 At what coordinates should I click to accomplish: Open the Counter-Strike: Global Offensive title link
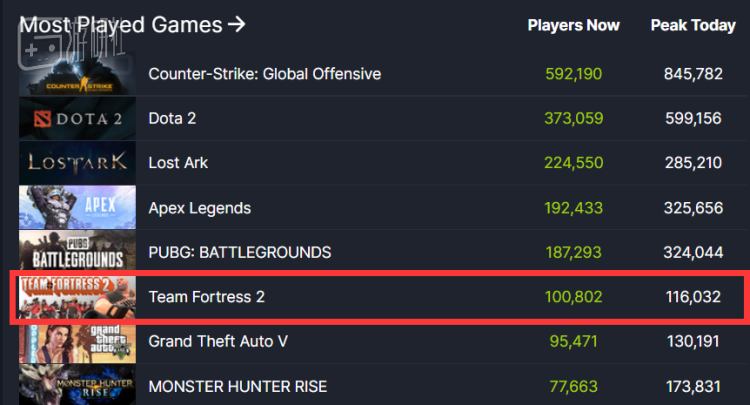264,74
